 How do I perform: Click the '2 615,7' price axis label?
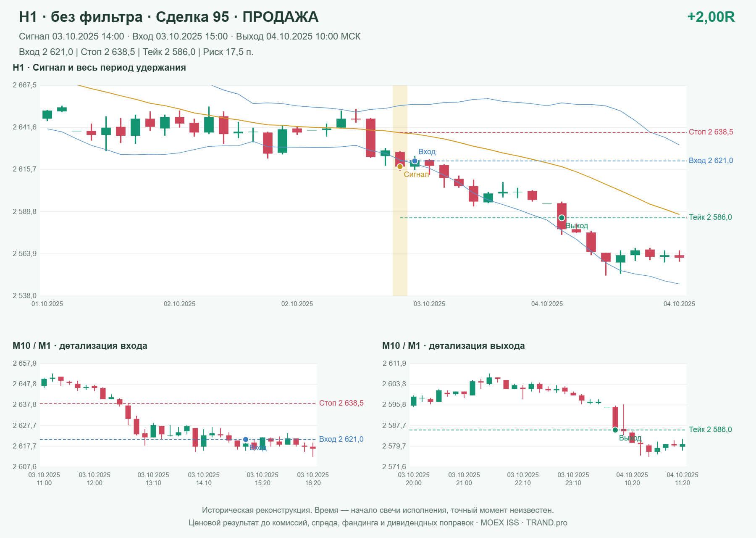coord(24,169)
